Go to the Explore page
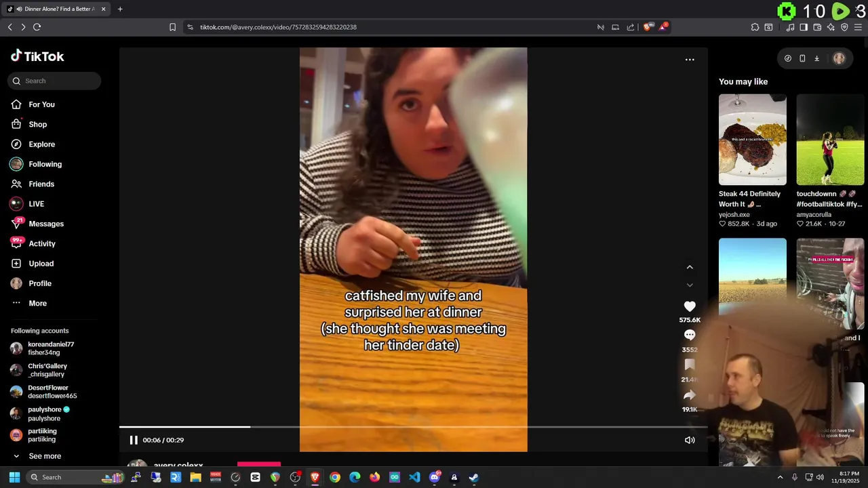The image size is (868, 488). coord(41,144)
